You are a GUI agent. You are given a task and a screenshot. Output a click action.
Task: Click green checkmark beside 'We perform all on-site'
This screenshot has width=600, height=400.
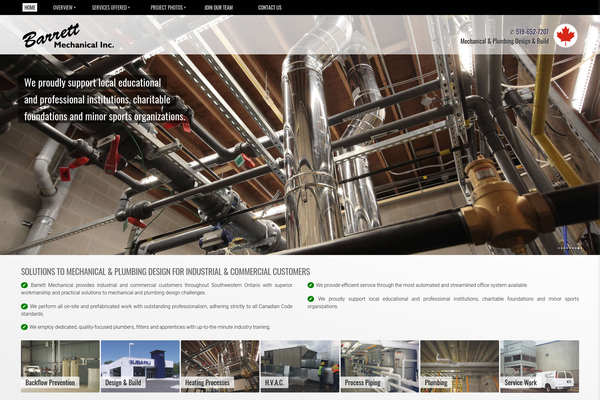tap(25, 305)
